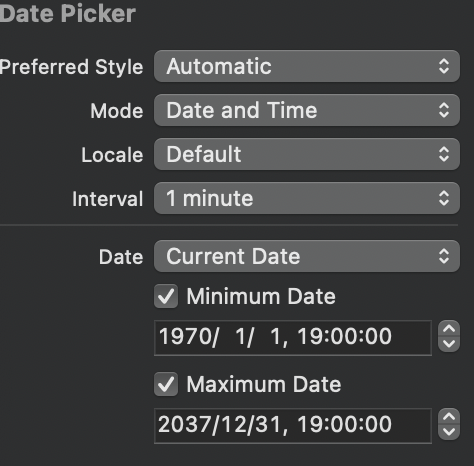474x466 pixels.
Task: Increment maximum date with stepper up arrow
Action: [449, 417]
